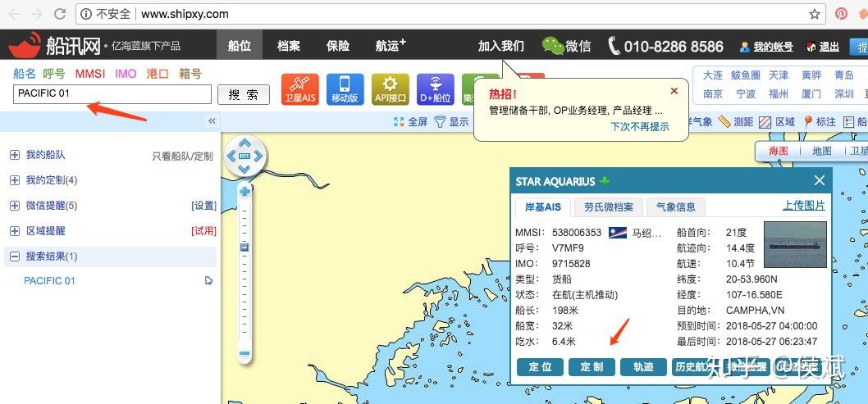Select the 测距 ruler measuring tool

tap(736, 122)
